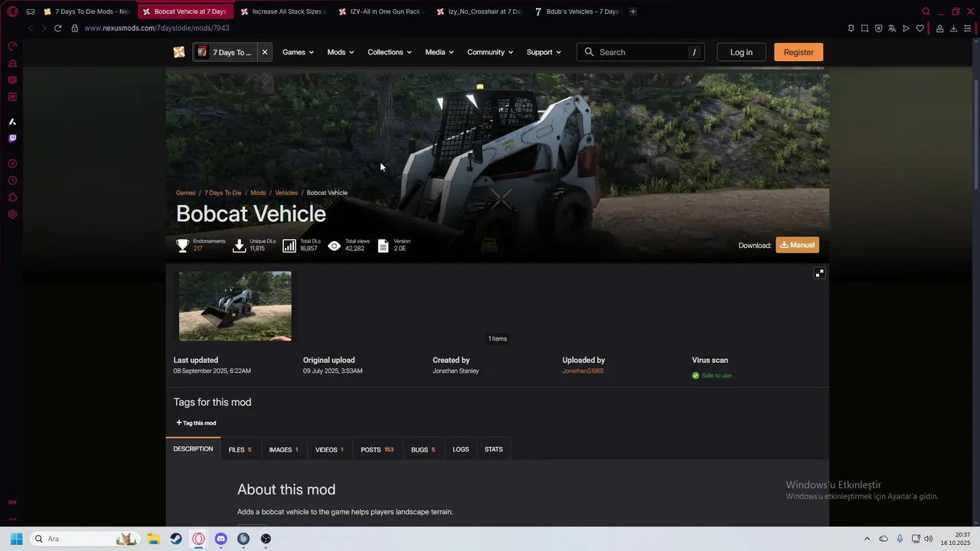This screenshot has width=980, height=551.
Task: Open uploader JonathanS1985 profile link
Action: tap(583, 371)
